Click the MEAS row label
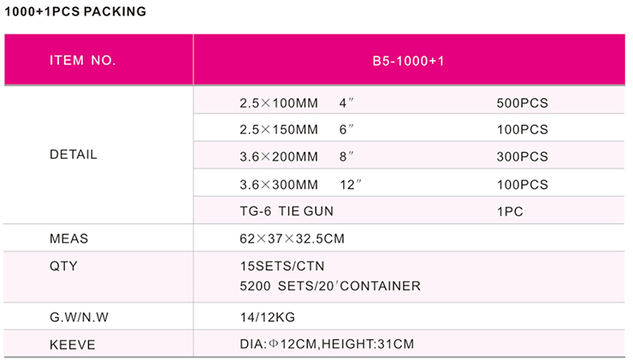The height and width of the screenshot is (364, 633). [x=69, y=238]
